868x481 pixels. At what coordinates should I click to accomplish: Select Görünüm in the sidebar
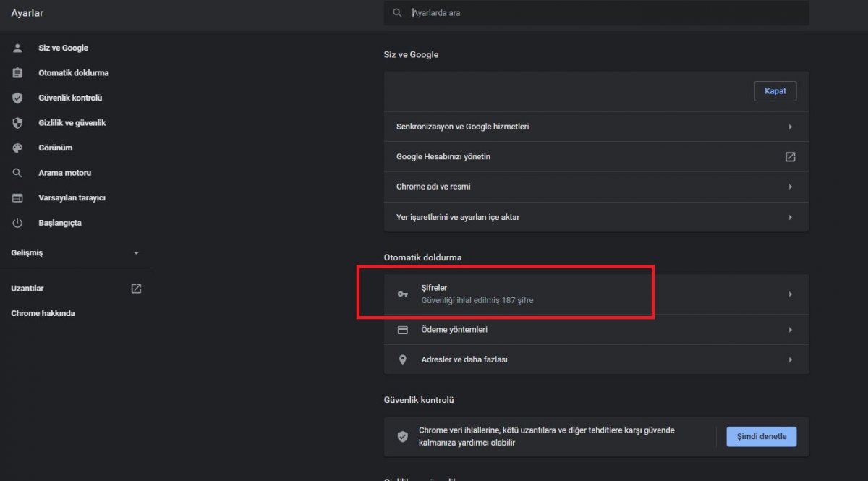55,148
